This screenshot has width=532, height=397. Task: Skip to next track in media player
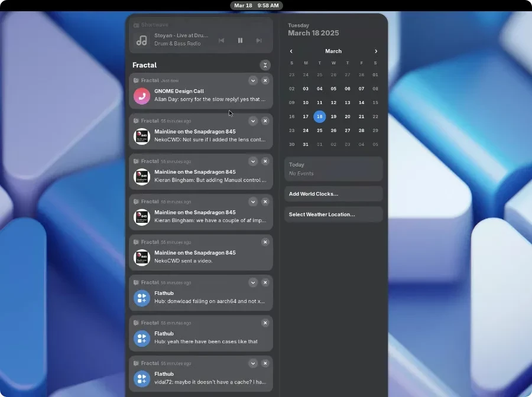click(258, 41)
